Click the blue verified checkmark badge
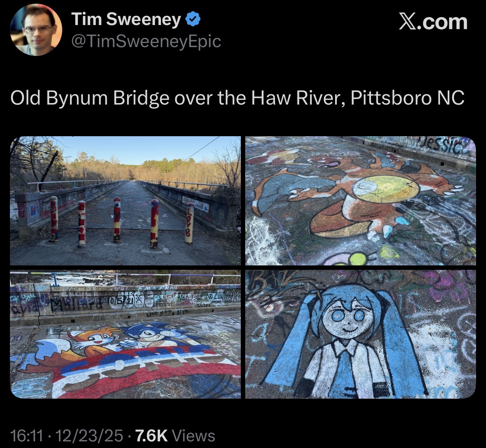486x448 pixels. coord(193,20)
